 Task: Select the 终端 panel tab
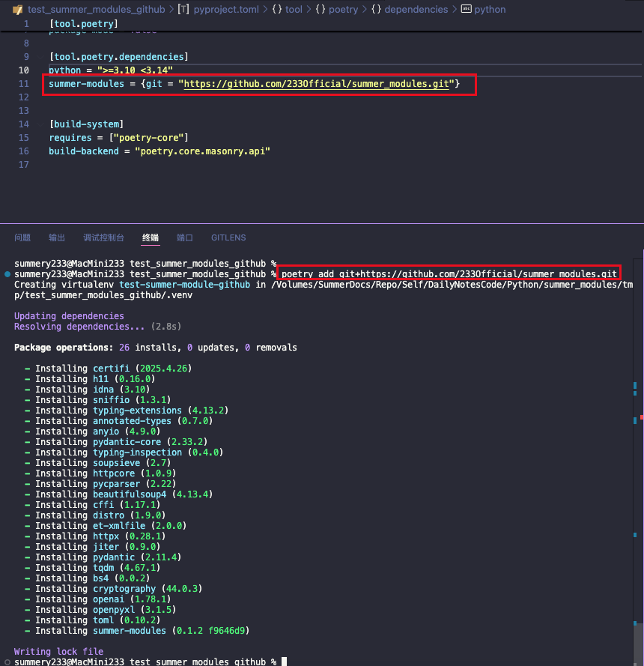pyautogui.click(x=151, y=237)
